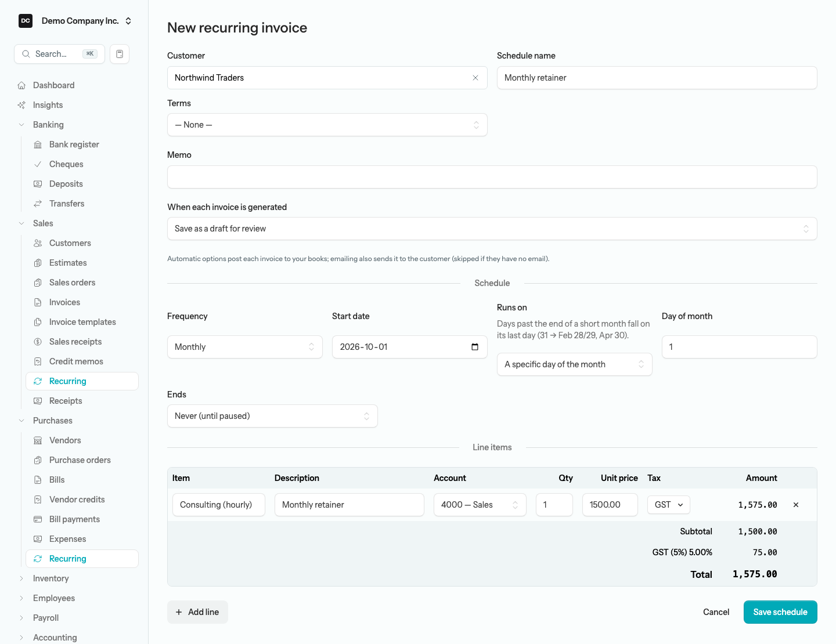Screen dimensions: 836x644
Task: Click the Save schedule button
Action: coord(780,612)
